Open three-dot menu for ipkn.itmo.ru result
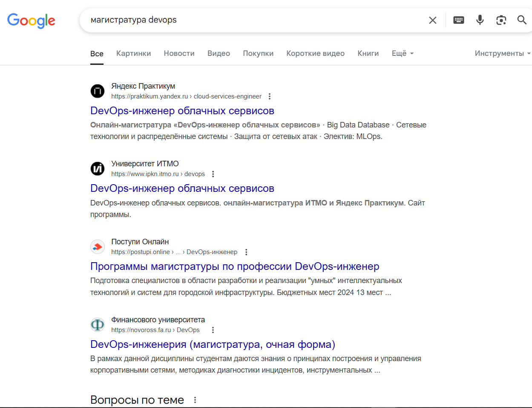The height and width of the screenshot is (408, 532). coord(213,174)
